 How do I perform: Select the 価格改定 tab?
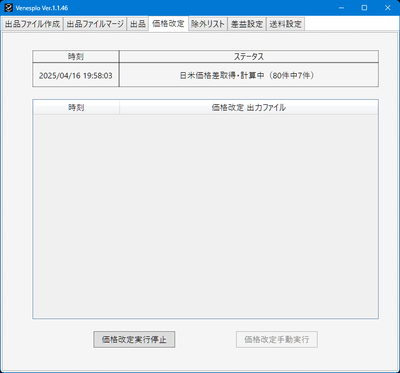pyautogui.click(x=168, y=24)
